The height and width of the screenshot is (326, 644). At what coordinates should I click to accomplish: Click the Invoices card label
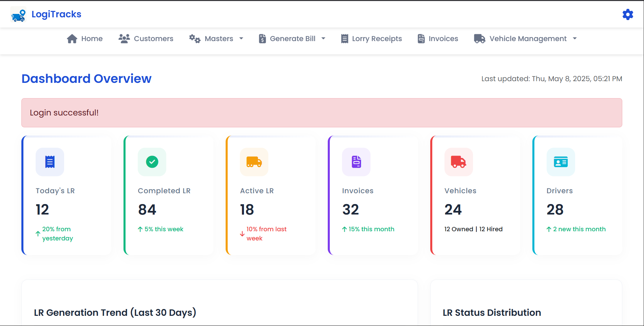(x=358, y=191)
